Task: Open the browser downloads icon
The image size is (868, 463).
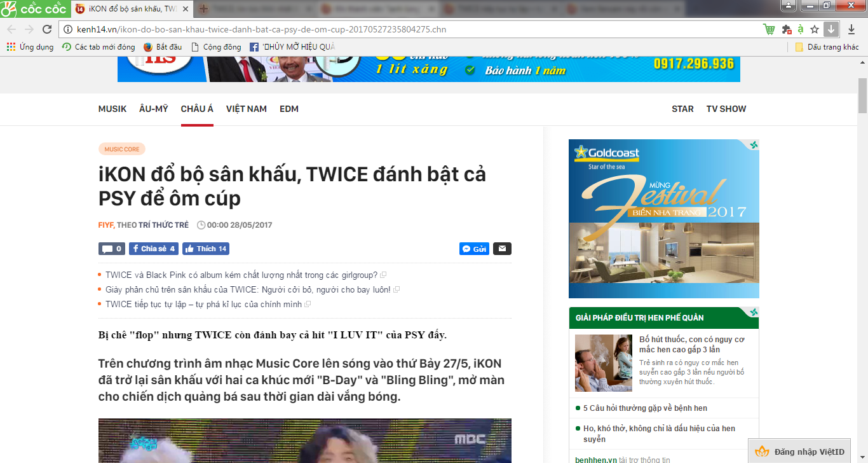Action: 851,29
